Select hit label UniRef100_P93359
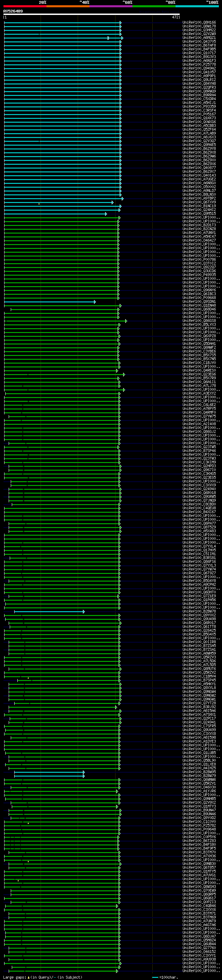Image resolution: width=222 pixels, height=980 pixels. pos(199,106)
